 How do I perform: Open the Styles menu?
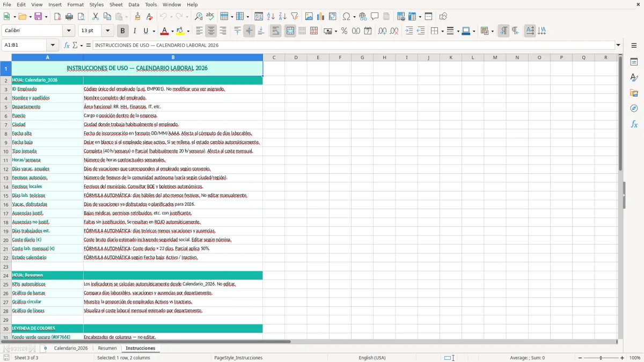pyautogui.click(x=97, y=4)
